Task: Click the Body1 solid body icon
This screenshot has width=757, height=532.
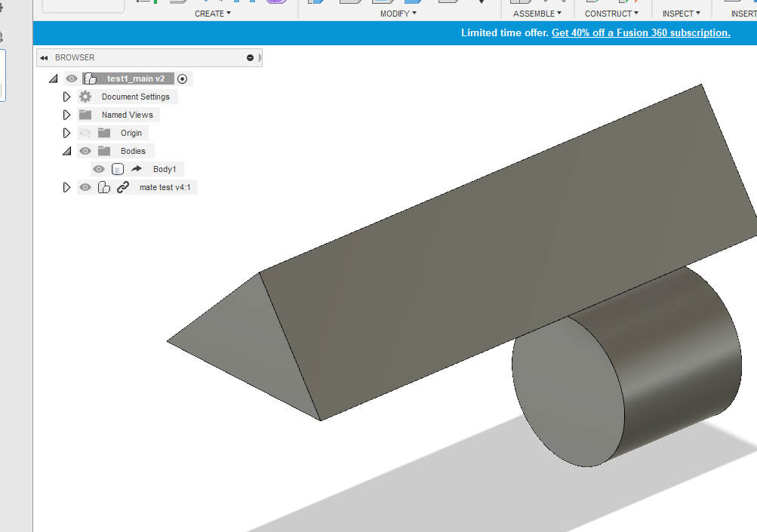Action: tap(117, 169)
